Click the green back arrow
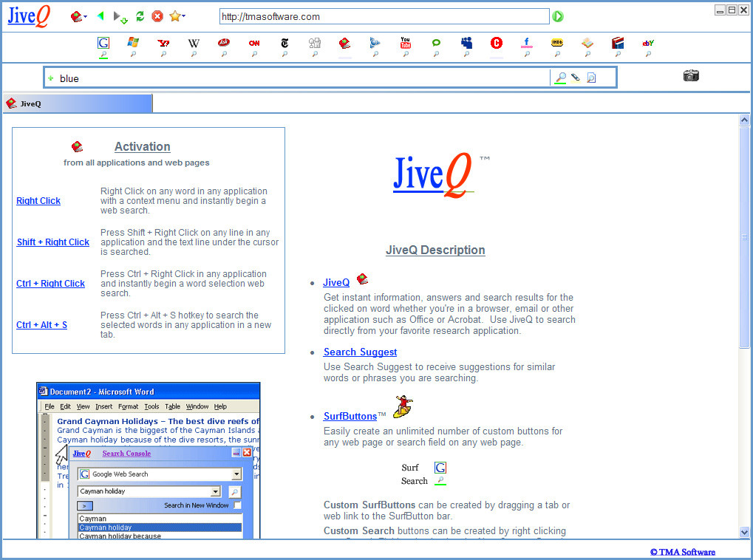753x560 pixels. click(100, 16)
